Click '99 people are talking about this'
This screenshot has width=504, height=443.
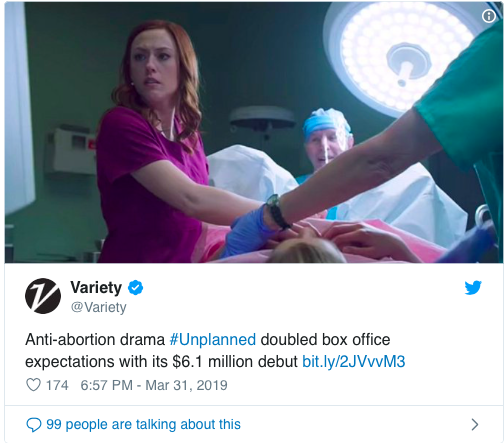pos(143,425)
